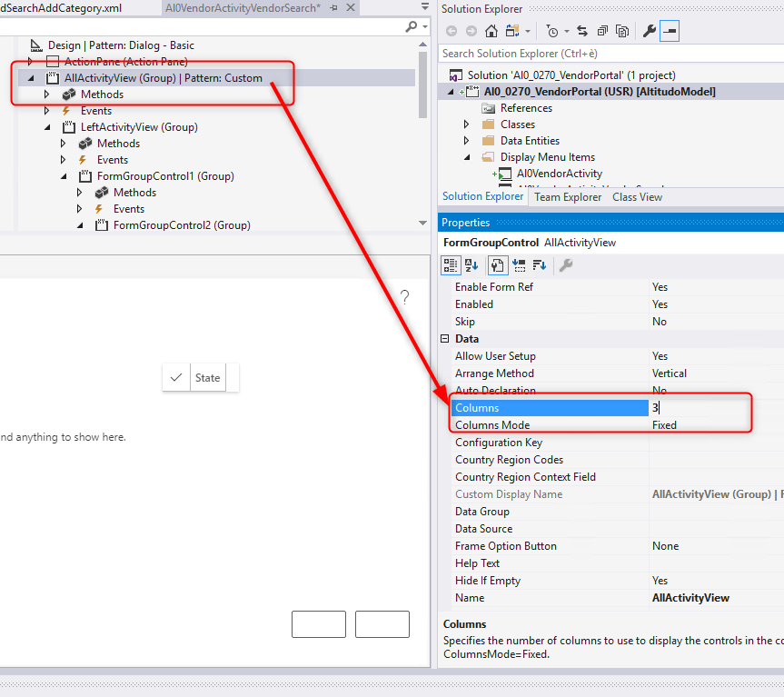Click Show All Files icon
This screenshot has height=697, width=784.
(x=622, y=32)
